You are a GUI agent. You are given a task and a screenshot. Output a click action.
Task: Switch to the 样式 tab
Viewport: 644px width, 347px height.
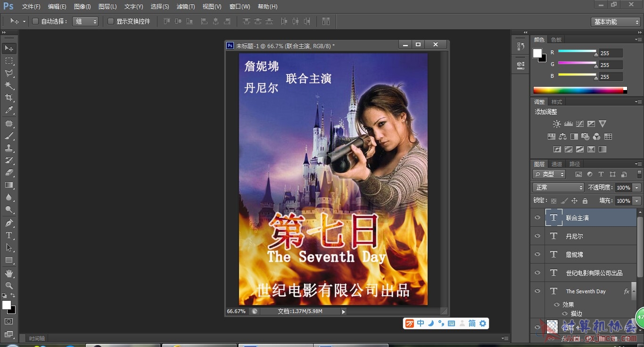557,102
